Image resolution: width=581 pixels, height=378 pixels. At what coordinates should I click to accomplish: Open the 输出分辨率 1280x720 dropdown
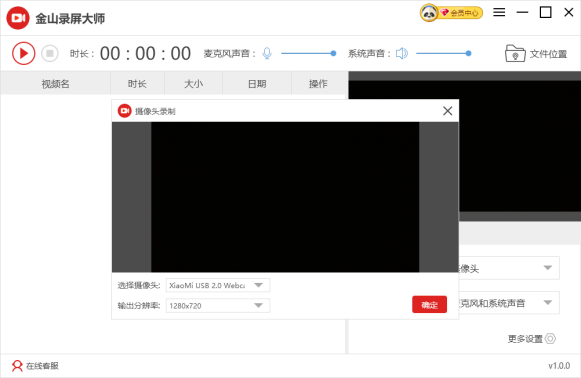tap(218, 306)
